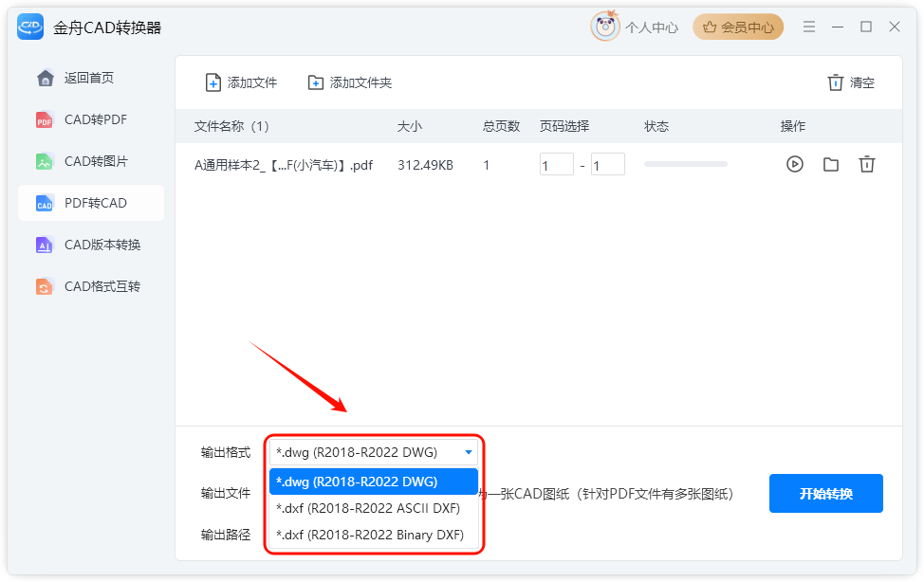Click the orange format-swap icon in sidebar

(x=45, y=286)
